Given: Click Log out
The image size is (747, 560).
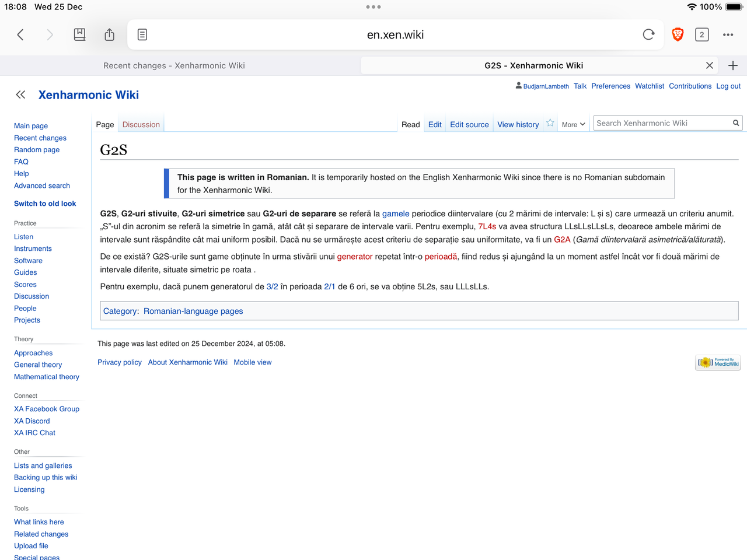Looking at the screenshot, I should point(728,86).
